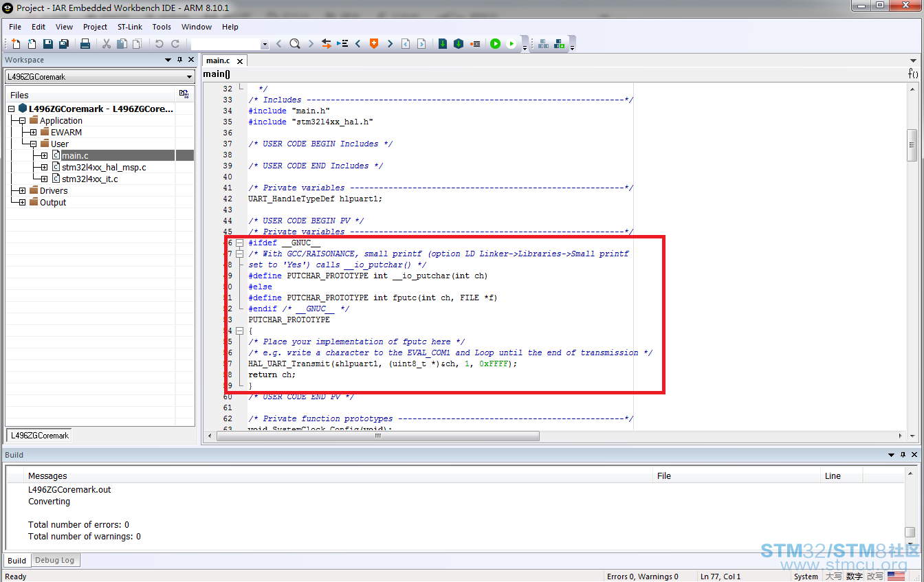Click the Replace arrows icon

(327, 44)
